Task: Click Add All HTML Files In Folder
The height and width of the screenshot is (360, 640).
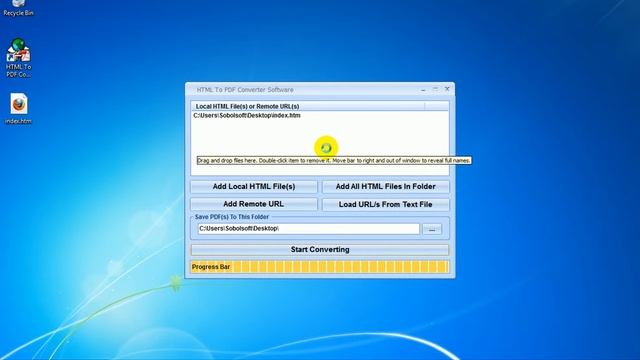Action: pyautogui.click(x=385, y=187)
